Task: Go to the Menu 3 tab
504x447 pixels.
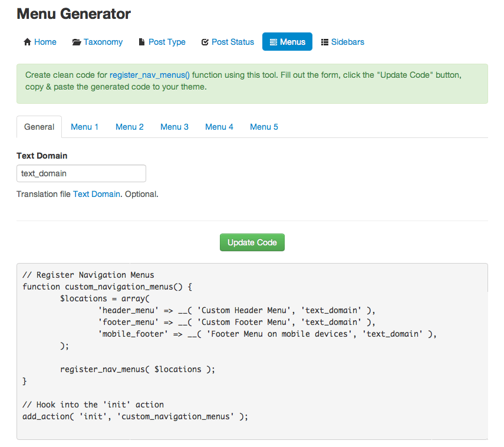Action: click(x=174, y=127)
